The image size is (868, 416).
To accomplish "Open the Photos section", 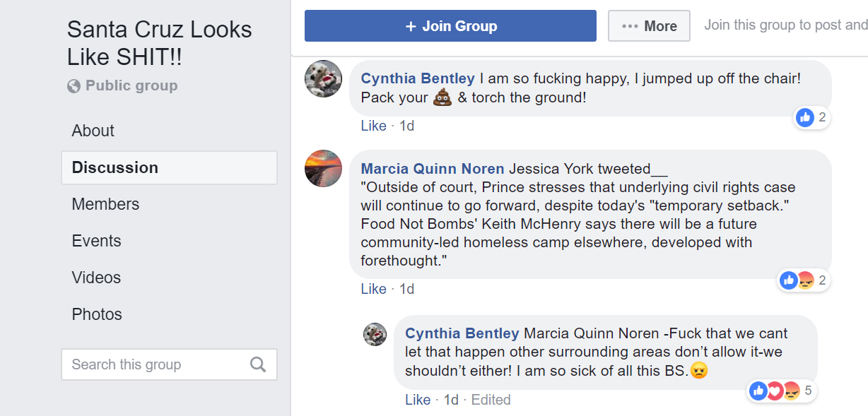I will coord(97,314).
